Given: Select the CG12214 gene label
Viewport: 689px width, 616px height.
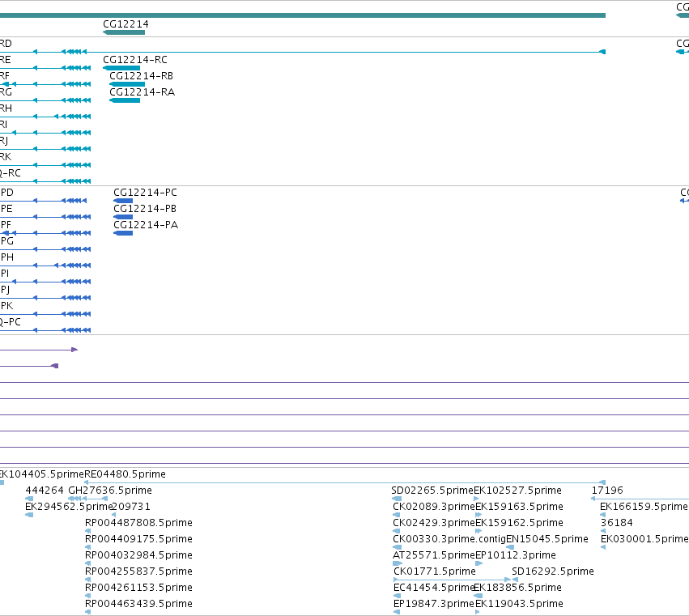Looking at the screenshot, I should (x=125, y=24).
